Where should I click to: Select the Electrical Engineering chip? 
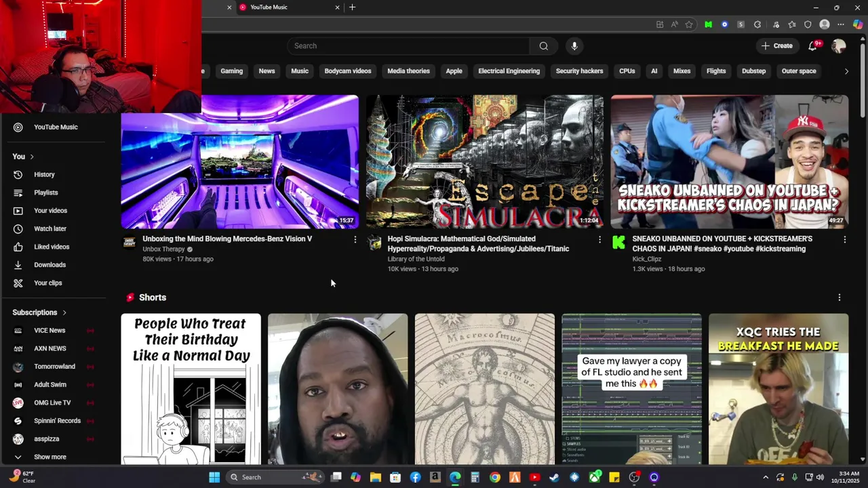[x=509, y=71]
